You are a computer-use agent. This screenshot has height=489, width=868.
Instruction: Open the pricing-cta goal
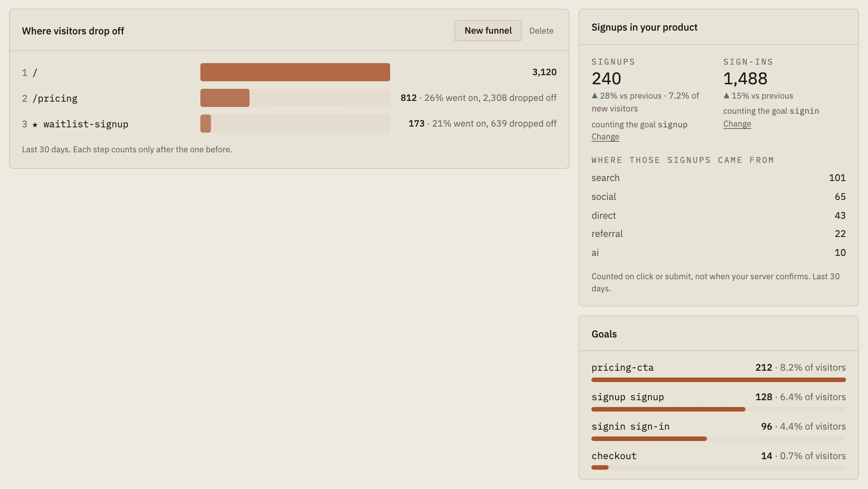click(622, 368)
